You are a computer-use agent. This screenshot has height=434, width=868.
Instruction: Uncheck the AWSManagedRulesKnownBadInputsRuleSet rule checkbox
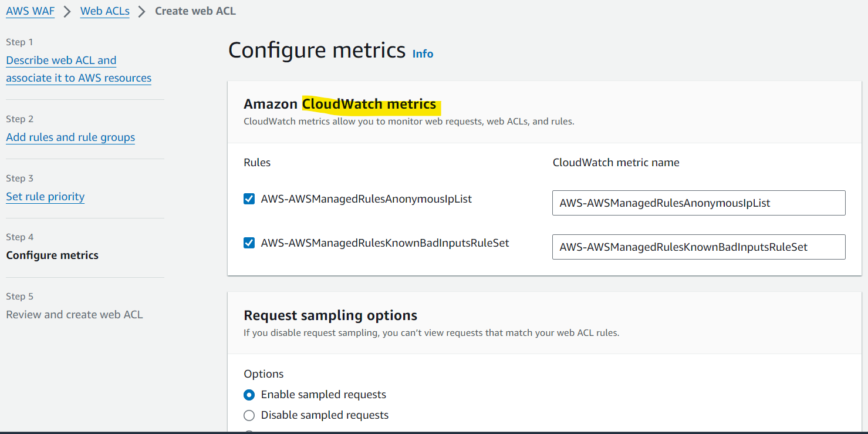click(249, 243)
